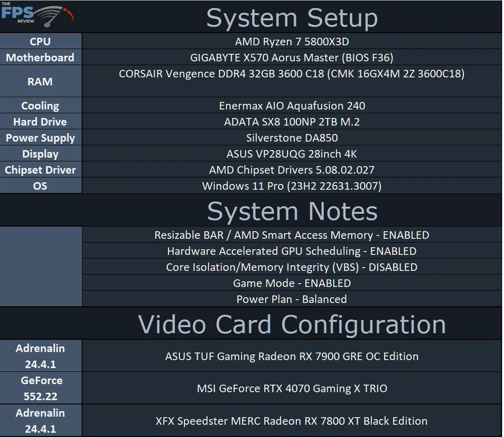504x437 pixels.
Task: Click the GeForce 552.22 driver label
Action: tap(41, 388)
